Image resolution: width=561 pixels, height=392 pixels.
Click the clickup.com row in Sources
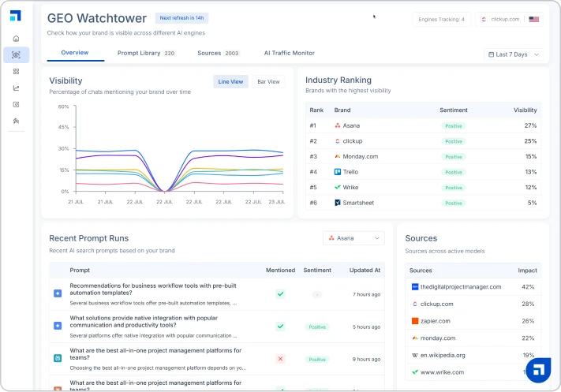[473, 304]
